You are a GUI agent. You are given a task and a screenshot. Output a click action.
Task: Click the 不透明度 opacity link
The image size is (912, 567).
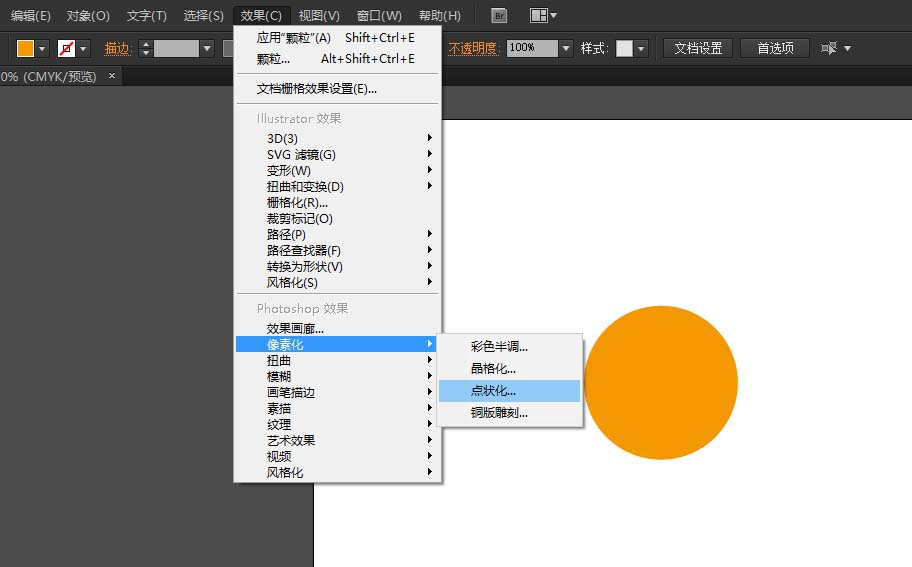pyautogui.click(x=472, y=48)
